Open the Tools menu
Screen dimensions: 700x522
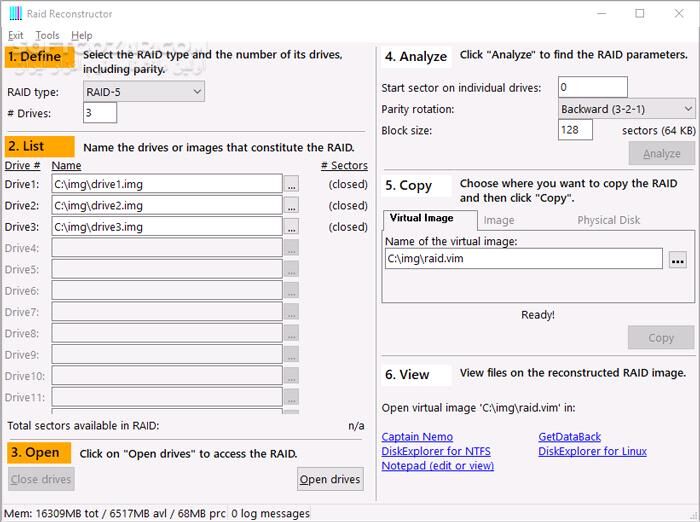(47, 35)
